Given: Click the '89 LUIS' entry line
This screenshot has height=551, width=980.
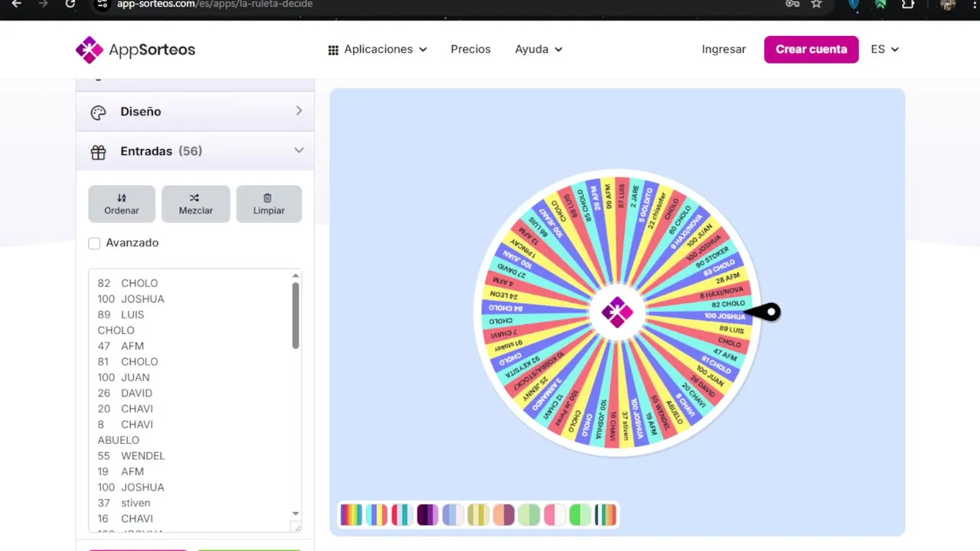Looking at the screenshot, I should point(121,315).
